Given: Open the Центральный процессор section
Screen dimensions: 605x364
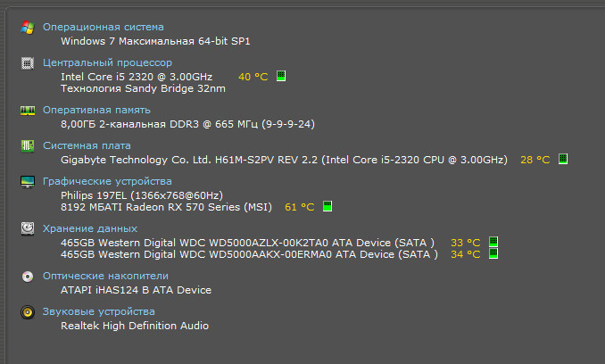Looking at the screenshot, I should (x=107, y=62).
